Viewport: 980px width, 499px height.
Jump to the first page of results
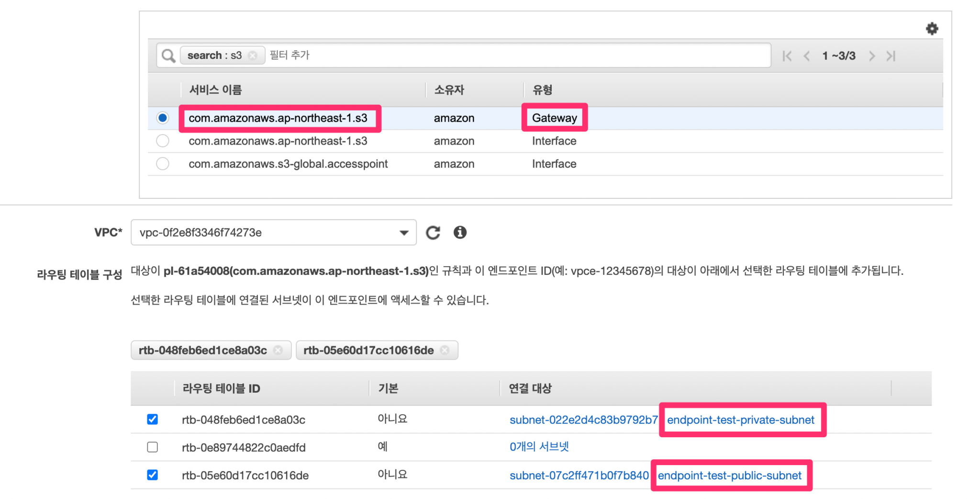tap(787, 56)
